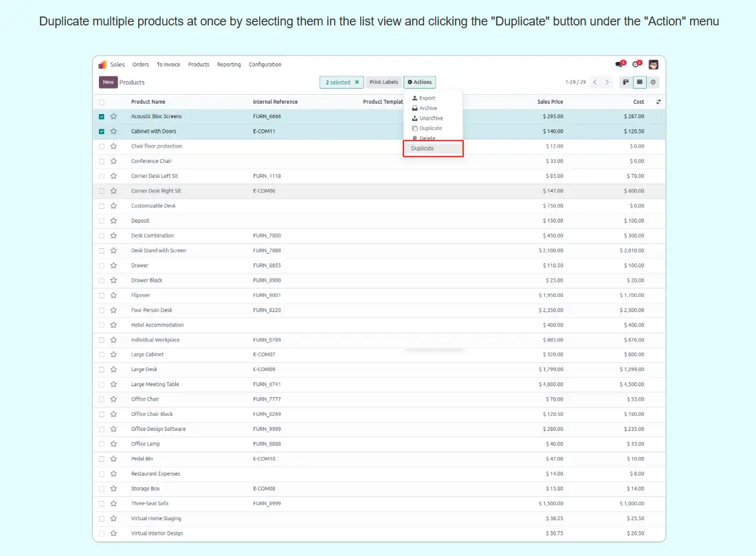Screen dimensions: 756x556
Task: Open the Actions dropdown
Action: [x=419, y=82]
